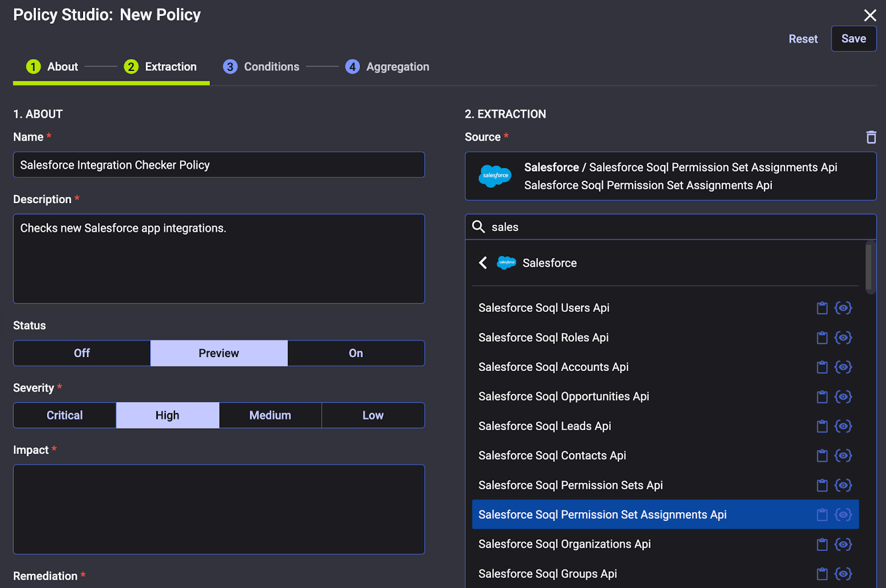The image size is (886, 588).
Task: Click clipboard icon for Salesforce Soql Opportunities Api
Action: pos(822,396)
